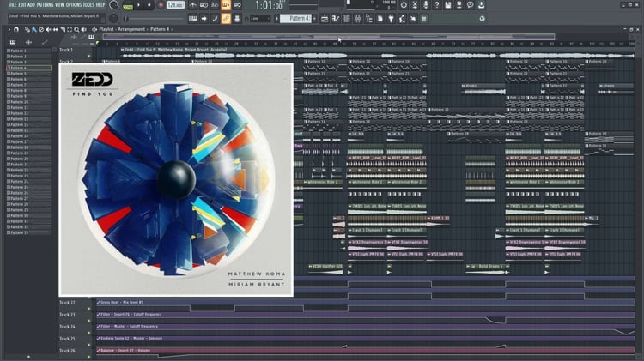Open the TOOLS menu
Viewport: 644px width, 361px height.
click(x=88, y=5)
